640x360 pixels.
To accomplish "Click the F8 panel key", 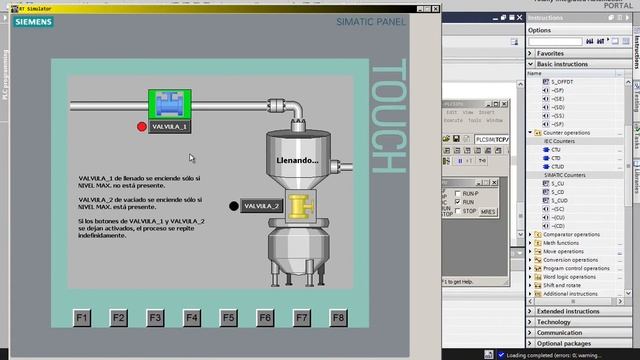I will (338, 318).
